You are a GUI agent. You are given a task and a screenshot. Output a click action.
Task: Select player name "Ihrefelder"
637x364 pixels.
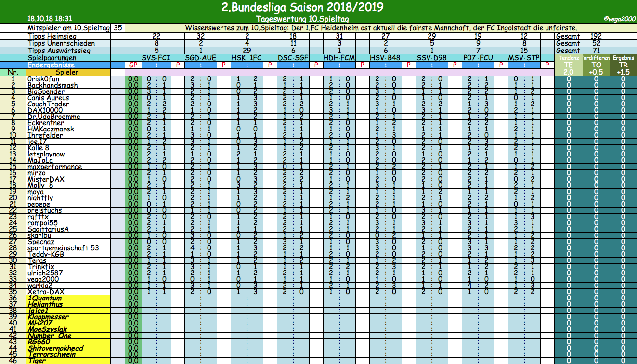(x=45, y=135)
